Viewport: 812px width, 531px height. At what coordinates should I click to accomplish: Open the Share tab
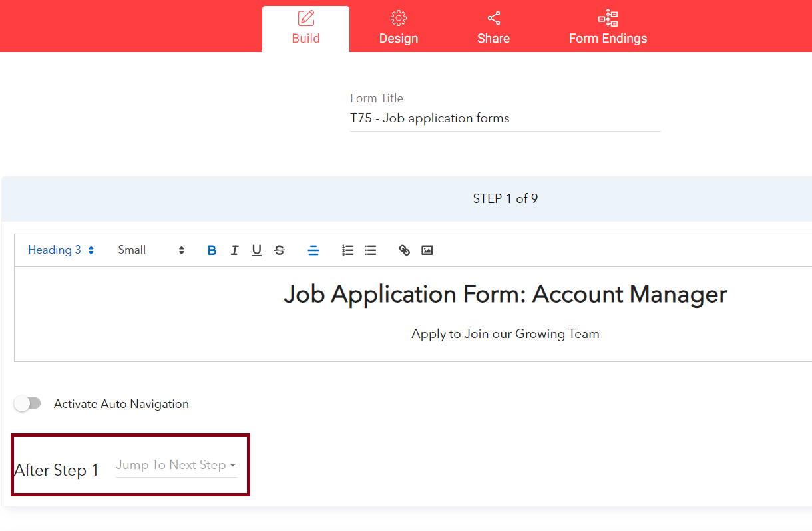(x=493, y=27)
